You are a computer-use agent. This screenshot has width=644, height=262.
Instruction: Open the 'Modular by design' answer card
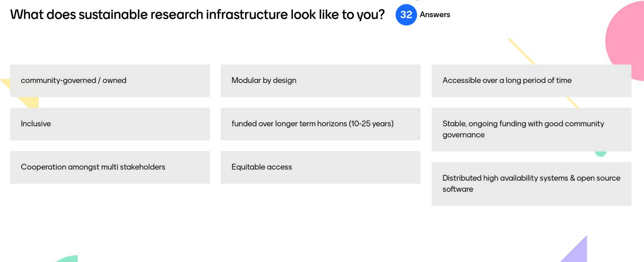(x=320, y=81)
